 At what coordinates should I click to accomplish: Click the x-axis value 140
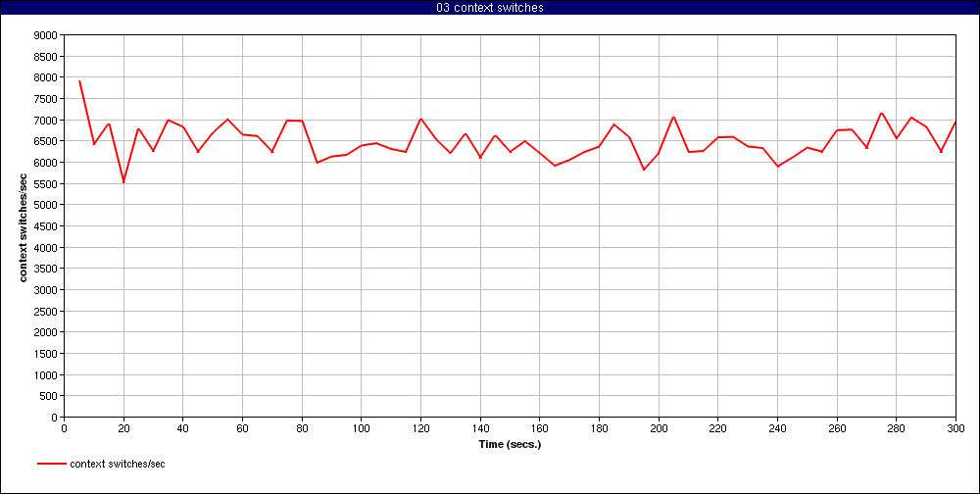coord(480,428)
